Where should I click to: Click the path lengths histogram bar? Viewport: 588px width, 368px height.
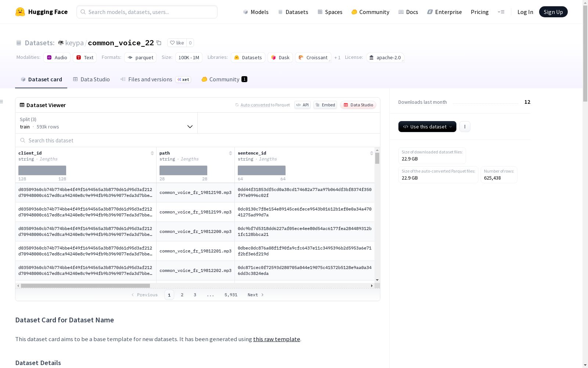[183, 170]
